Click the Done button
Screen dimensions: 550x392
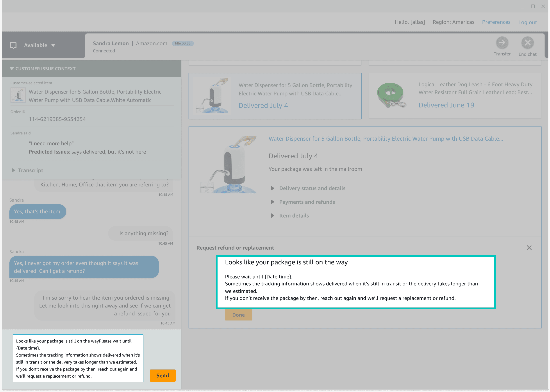(238, 315)
